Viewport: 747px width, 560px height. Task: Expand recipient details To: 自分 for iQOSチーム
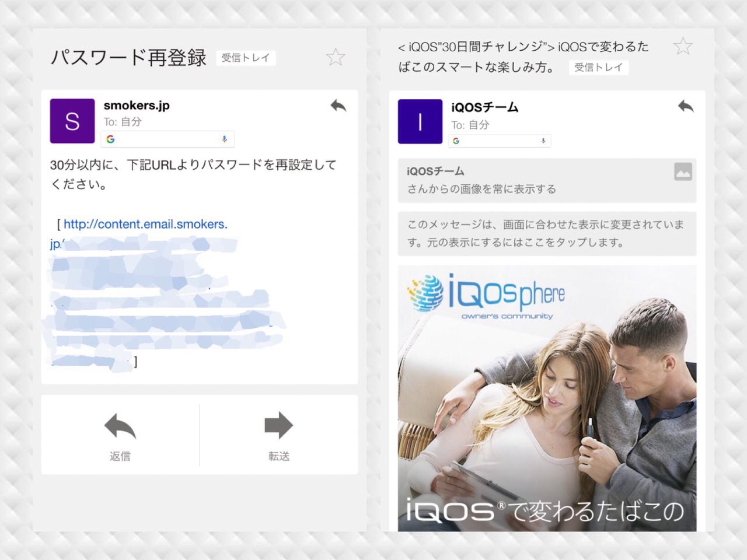(470, 125)
